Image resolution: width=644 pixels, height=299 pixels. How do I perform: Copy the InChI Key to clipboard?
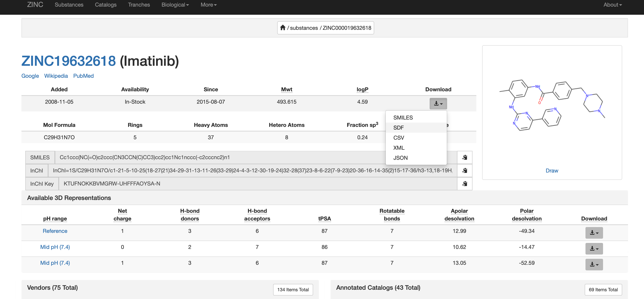coord(465,184)
